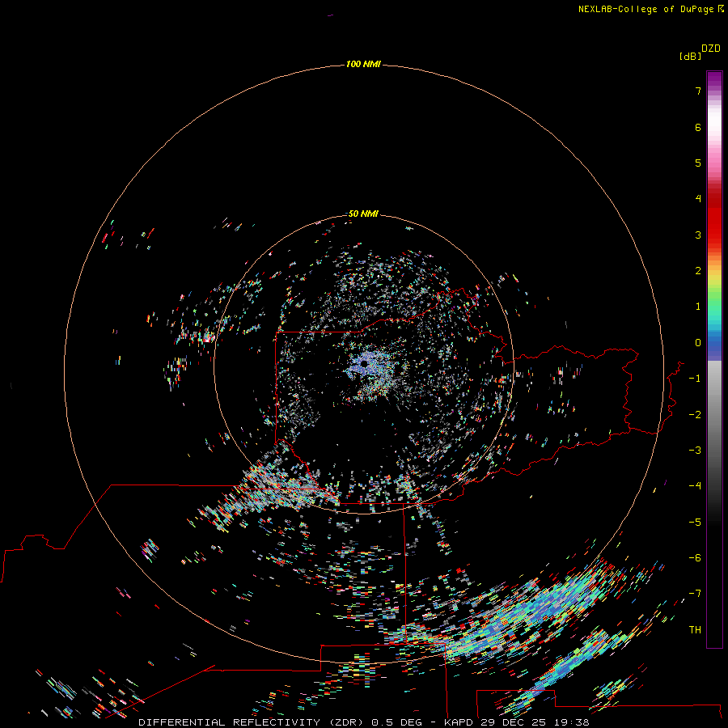This screenshot has width=728, height=728.
Task: Pick the blue 0 dB band on color bar
Action: click(714, 345)
